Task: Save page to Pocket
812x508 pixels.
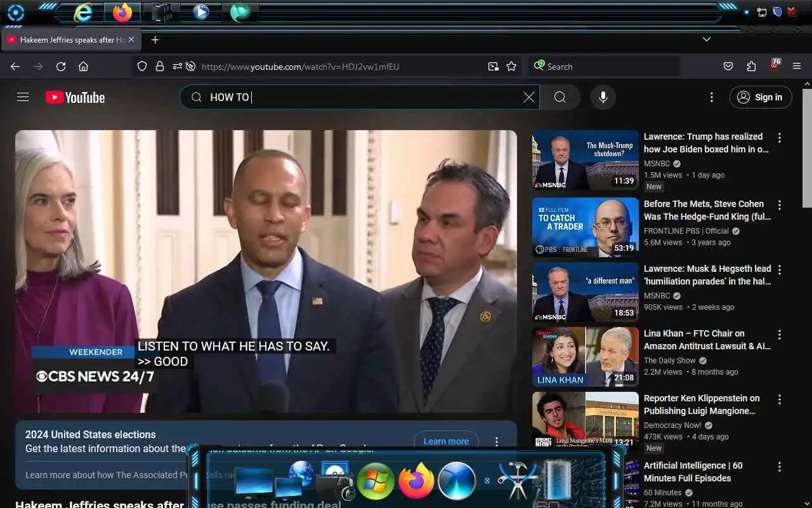Action: tap(728, 66)
